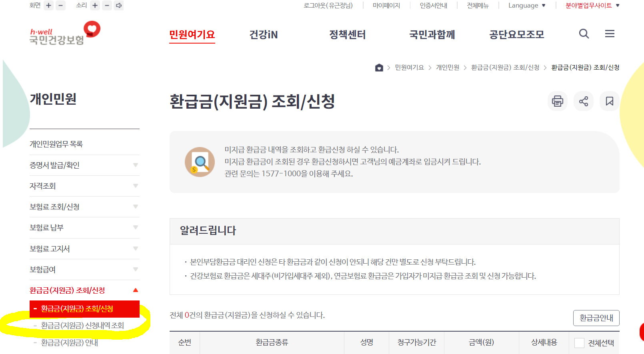The height and width of the screenshot is (354, 644).
Task: Open 인증서안내 link
Action: coord(434,6)
